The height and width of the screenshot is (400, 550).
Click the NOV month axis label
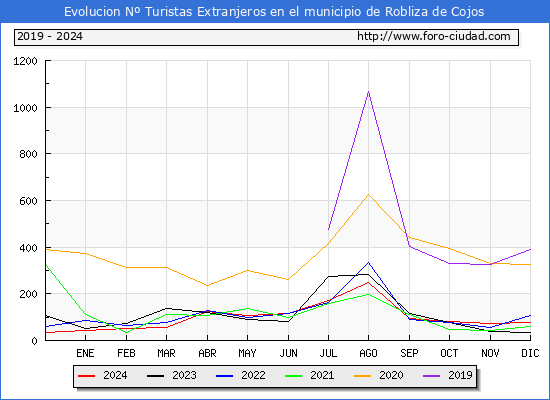point(490,353)
